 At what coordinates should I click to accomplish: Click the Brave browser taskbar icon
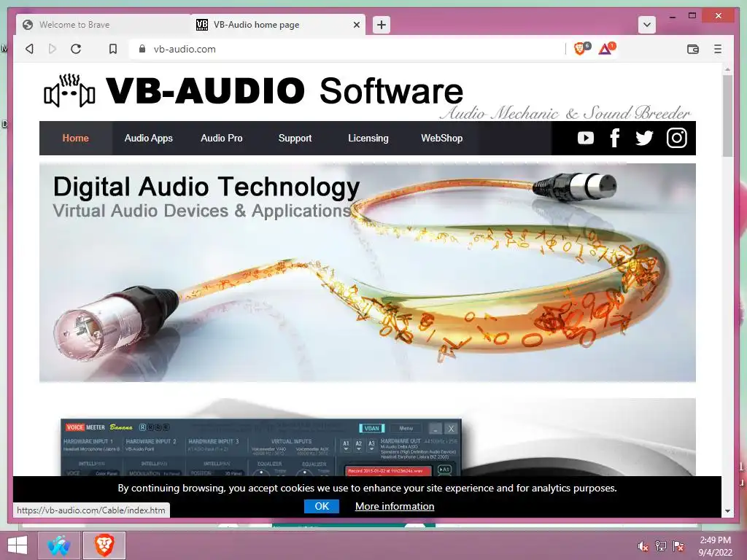[104, 545]
